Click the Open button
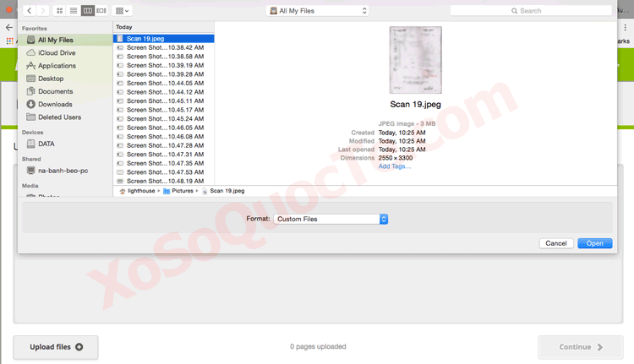Image resolution: width=634 pixels, height=364 pixels. click(x=595, y=243)
